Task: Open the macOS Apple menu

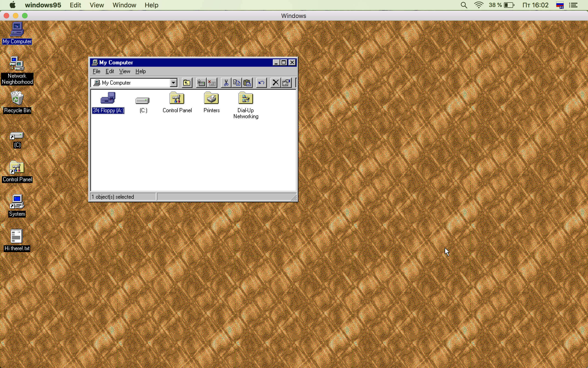Action: click(13, 5)
